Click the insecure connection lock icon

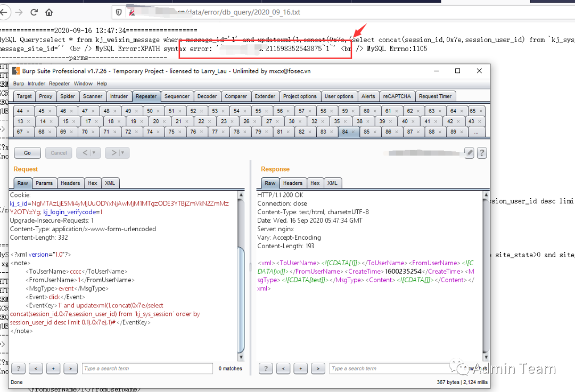tap(132, 12)
